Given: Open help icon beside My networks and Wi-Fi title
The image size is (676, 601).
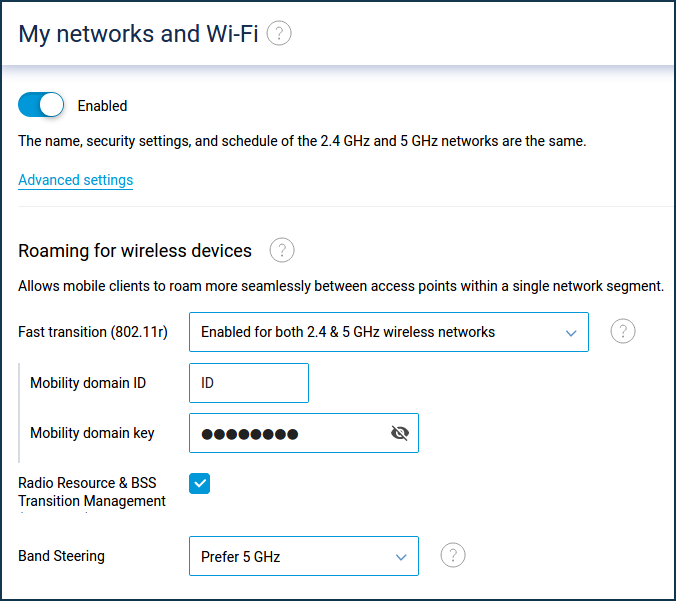Looking at the screenshot, I should (x=279, y=33).
